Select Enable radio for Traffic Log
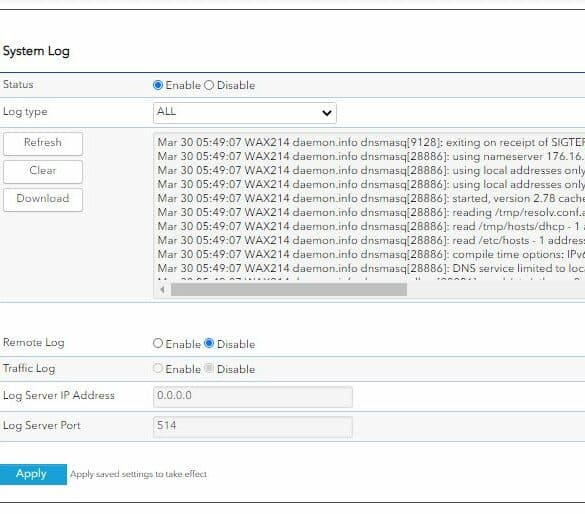585x514 pixels. pos(158,369)
